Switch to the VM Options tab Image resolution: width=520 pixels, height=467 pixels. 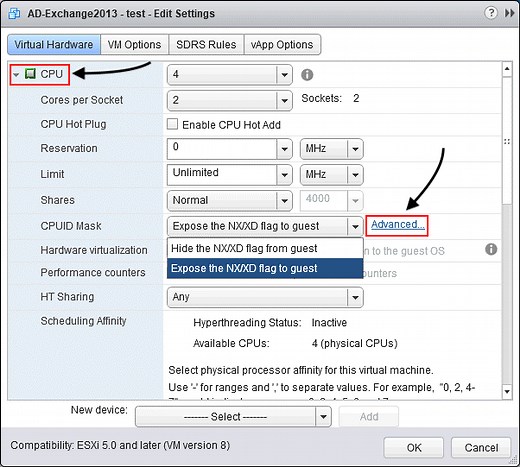134,44
